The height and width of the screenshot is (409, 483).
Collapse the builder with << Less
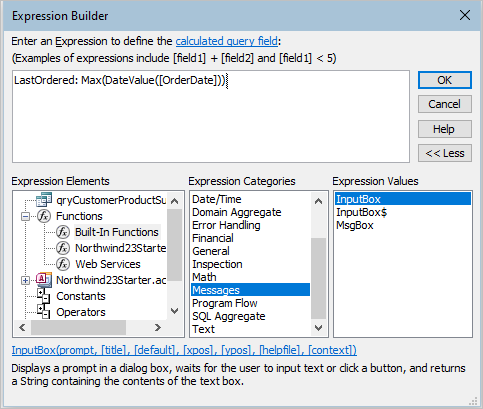(445, 153)
